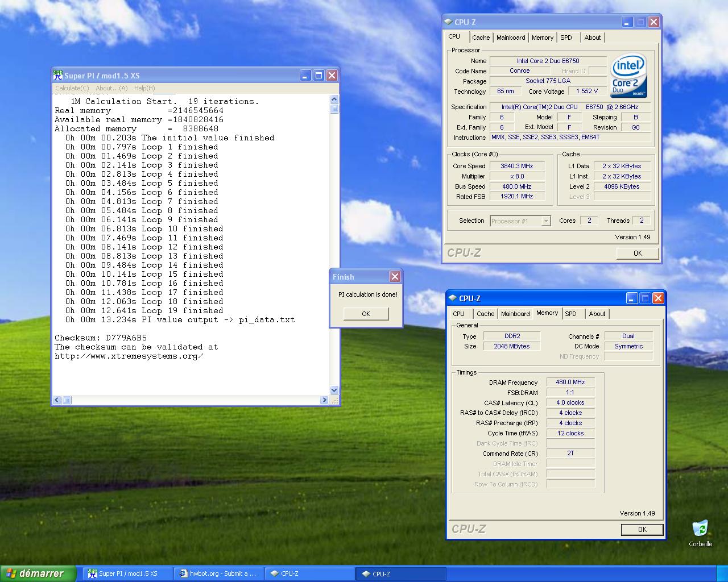Select first CPU-Z taskbar button

[x=309, y=573]
